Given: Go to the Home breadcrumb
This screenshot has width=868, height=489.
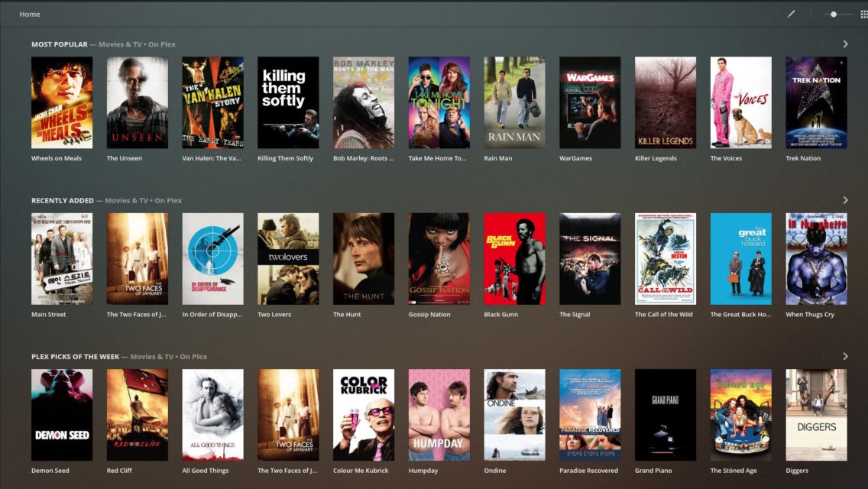Looking at the screenshot, I should (30, 15).
